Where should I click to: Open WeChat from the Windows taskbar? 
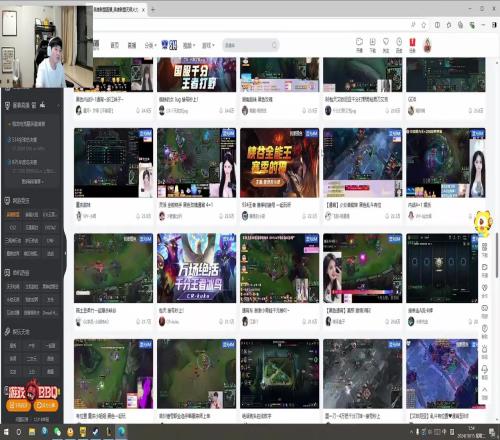pyautogui.click(x=57, y=432)
